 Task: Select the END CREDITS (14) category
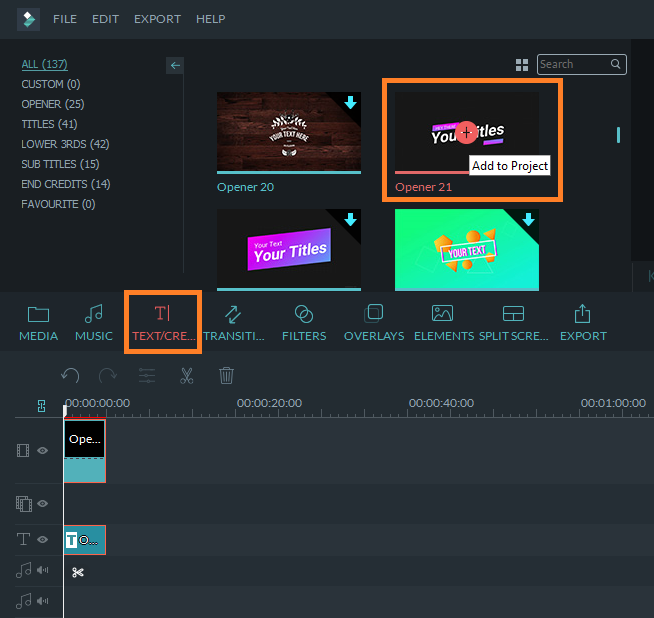66,184
